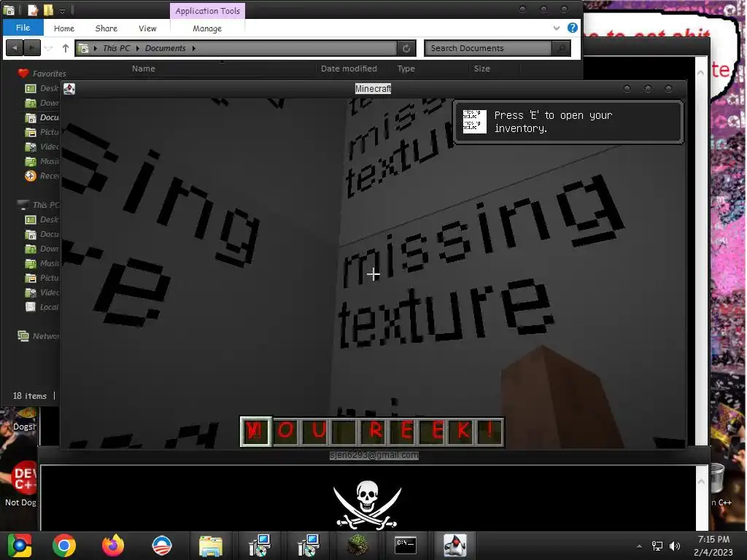Image resolution: width=747 pixels, height=560 pixels.
Task: Open the recent locations dropdown arrow
Action: (x=49, y=48)
